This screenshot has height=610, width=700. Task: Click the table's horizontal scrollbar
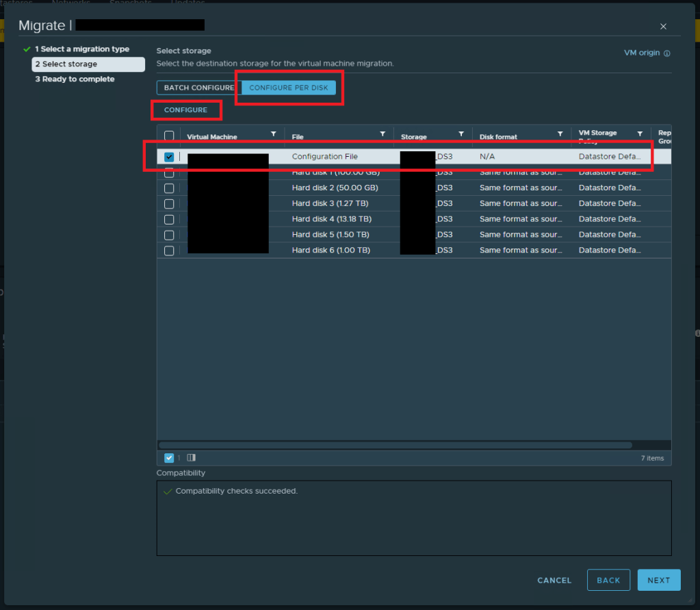pos(404,445)
